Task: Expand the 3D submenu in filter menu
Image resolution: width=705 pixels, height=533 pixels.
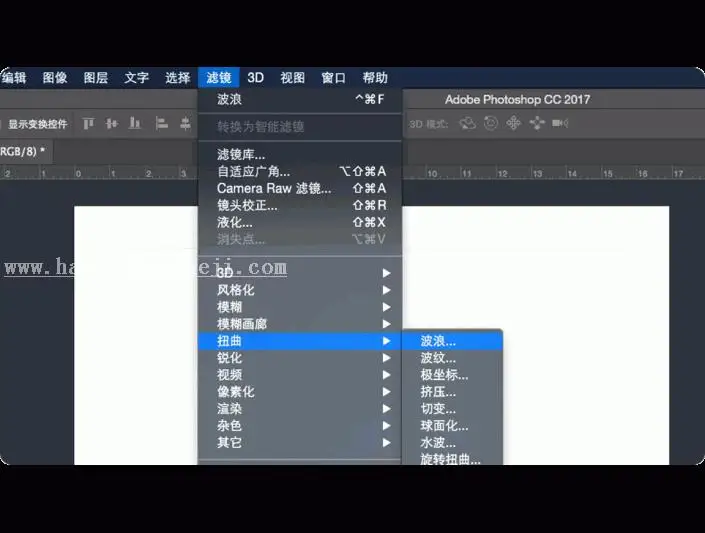Action: click(x=300, y=273)
